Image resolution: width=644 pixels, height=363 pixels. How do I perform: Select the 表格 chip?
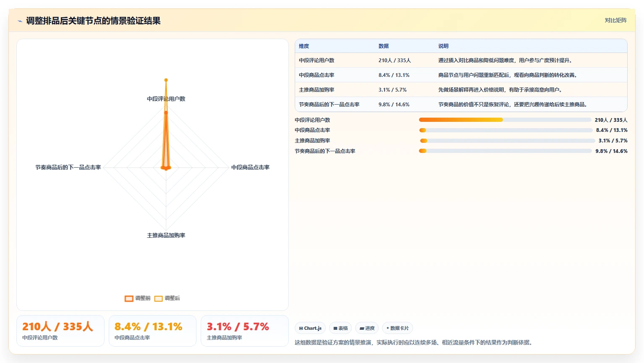point(340,328)
